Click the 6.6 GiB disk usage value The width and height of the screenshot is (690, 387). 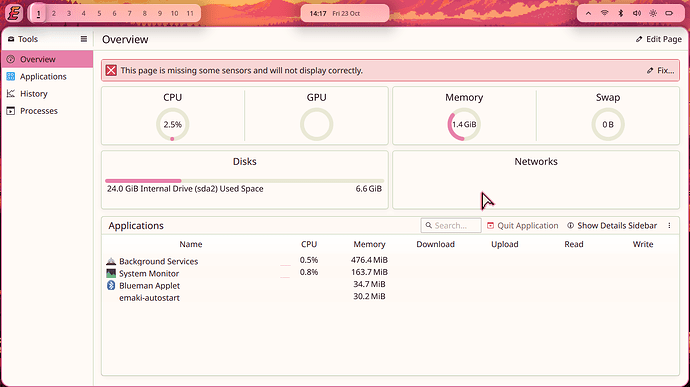(x=369, y=188)
